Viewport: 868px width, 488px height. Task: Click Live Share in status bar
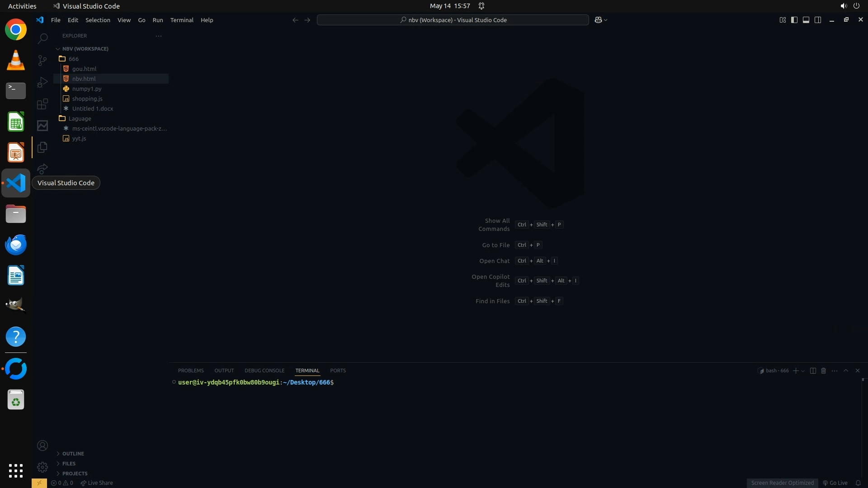[x=97, y=483]
